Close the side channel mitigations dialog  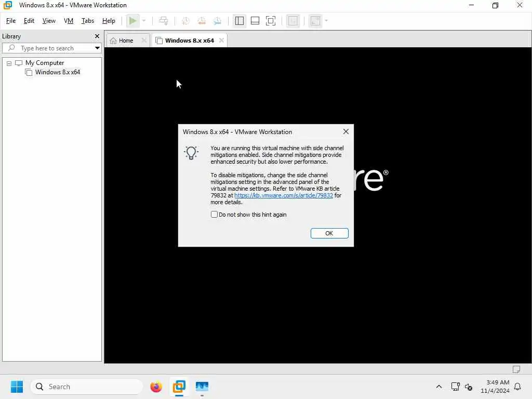[345, 131]
